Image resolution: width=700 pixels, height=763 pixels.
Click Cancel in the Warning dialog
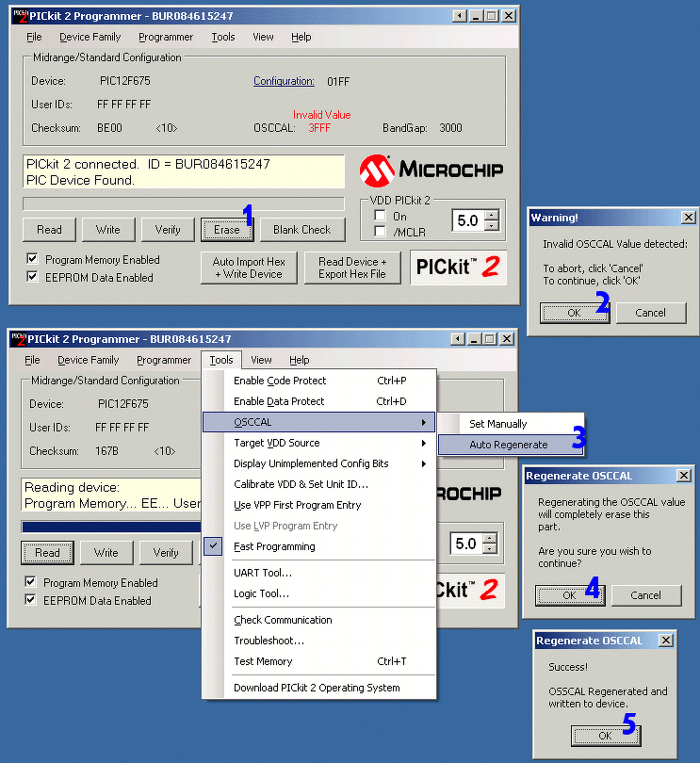point(651,313)
